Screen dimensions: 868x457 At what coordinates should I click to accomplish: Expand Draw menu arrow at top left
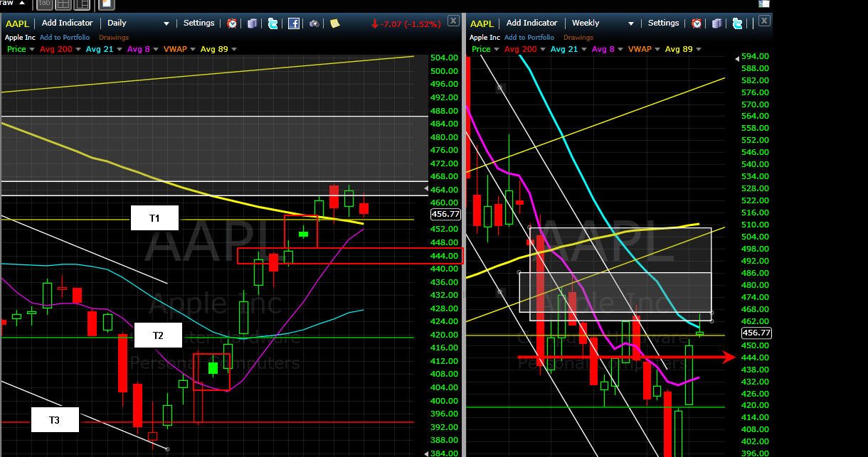pyautogui.click(x=22, y=3)
